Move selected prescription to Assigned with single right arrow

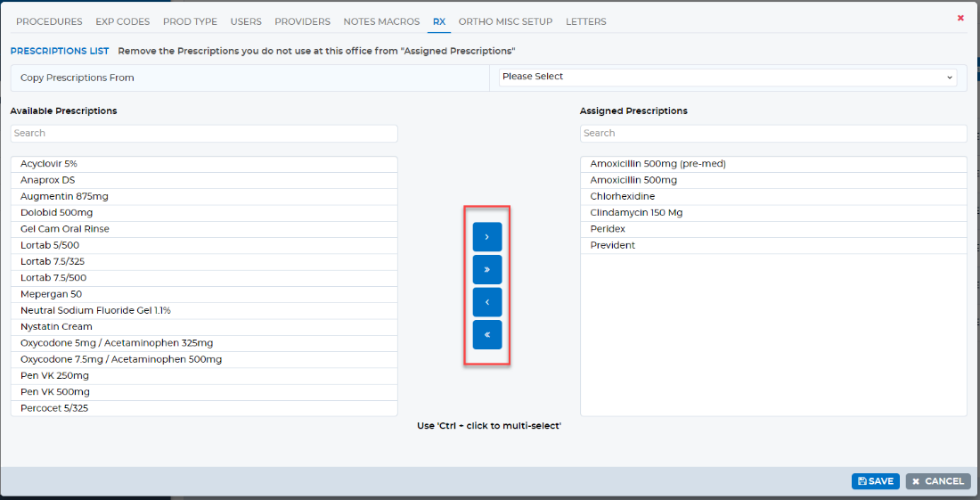pyautogui.click(x=486, y=237)
